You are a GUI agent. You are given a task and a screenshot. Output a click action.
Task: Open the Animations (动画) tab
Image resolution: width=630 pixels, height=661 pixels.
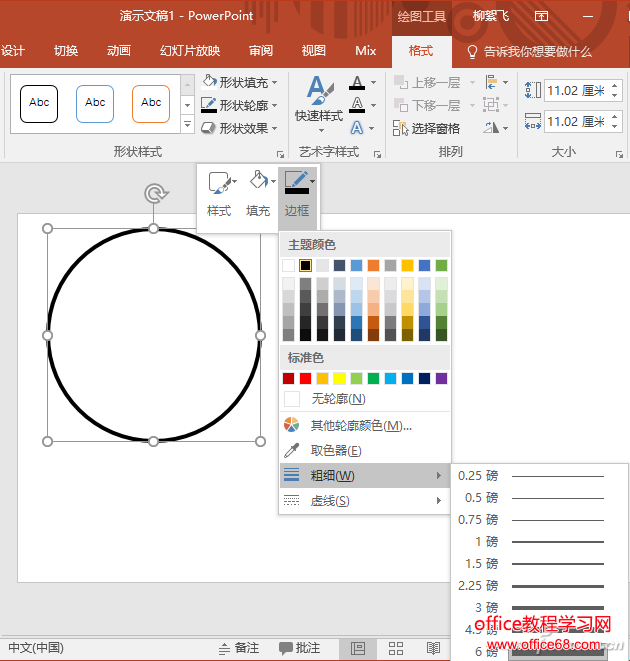pyautogui.click(x=118, y=51)
